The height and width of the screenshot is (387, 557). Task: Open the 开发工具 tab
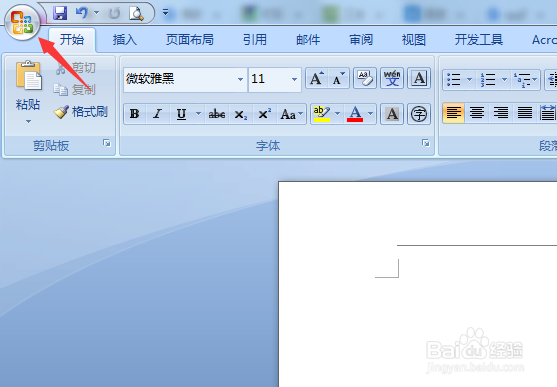[x=479, y=39]
